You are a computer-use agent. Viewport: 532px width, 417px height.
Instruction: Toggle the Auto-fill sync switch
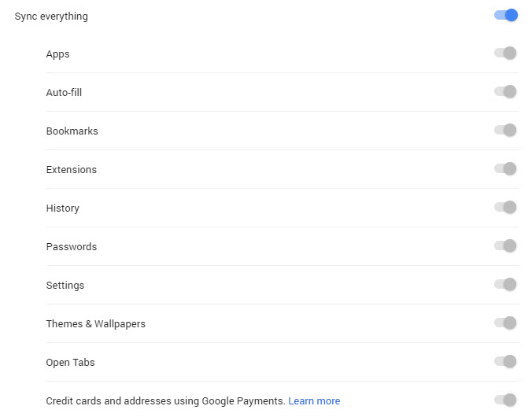505,92
